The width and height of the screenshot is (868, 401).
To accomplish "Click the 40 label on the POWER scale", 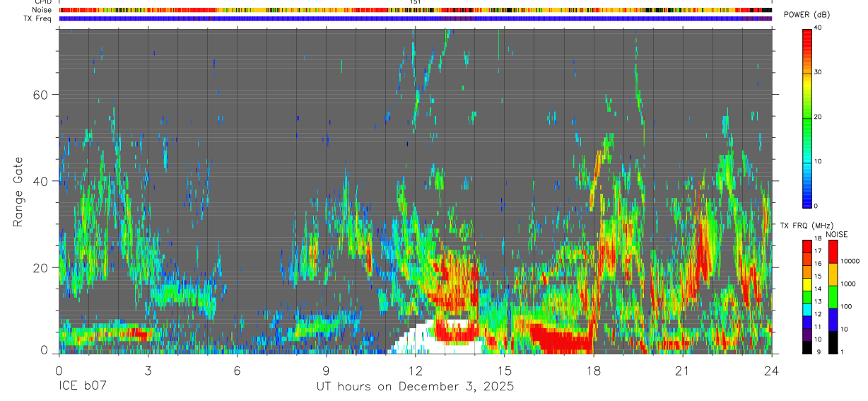I will 817,28.
